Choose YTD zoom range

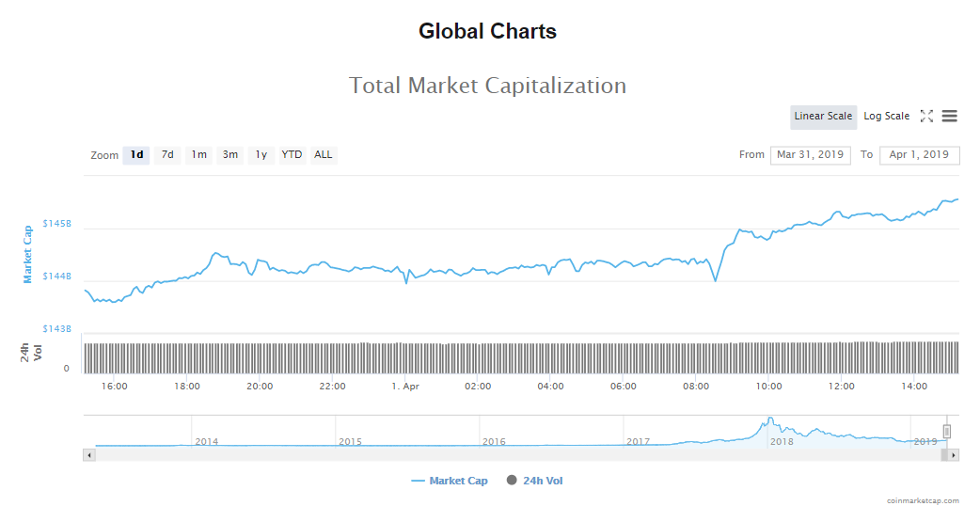pos(292,155)
